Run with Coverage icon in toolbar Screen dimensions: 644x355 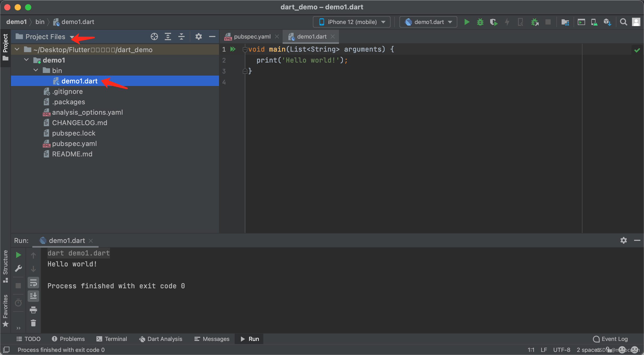coord(493,22)
